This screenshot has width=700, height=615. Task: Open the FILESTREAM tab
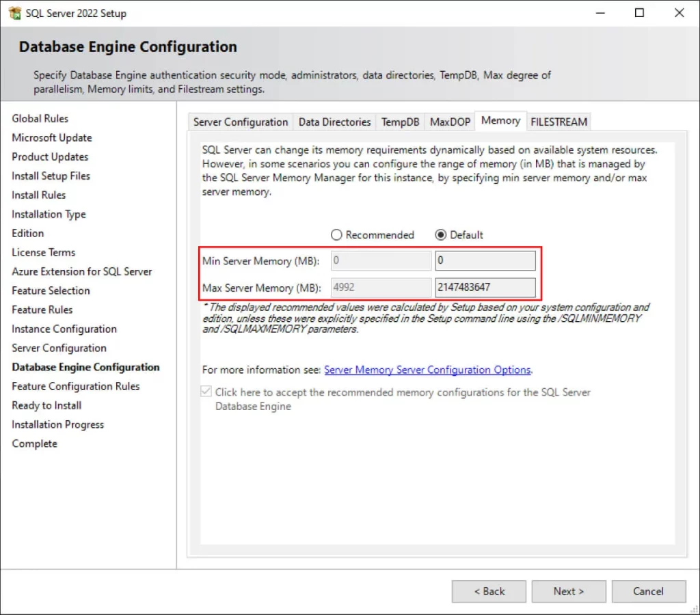click(x=558, y=121)
